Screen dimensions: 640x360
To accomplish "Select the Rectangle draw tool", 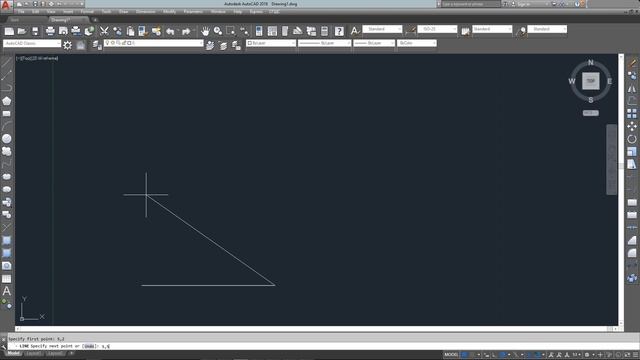I will tap(7, 113).
